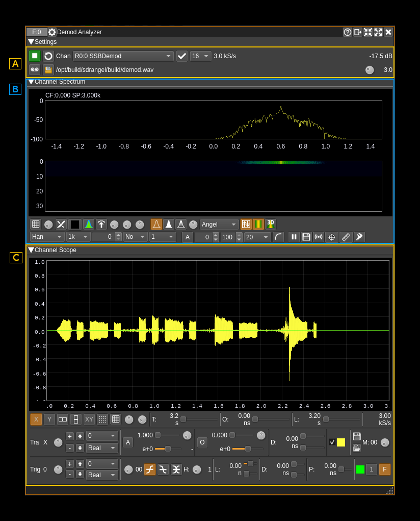The image size is (420, 521).
Task: Click the spectrum measurement ruler icon
Action: tap(346, 237)
